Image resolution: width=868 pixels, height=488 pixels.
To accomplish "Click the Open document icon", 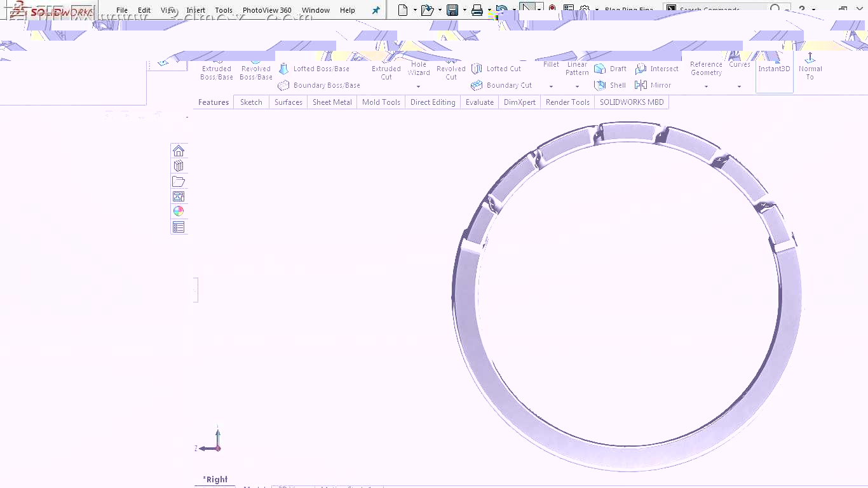I will tap(428, 10).
